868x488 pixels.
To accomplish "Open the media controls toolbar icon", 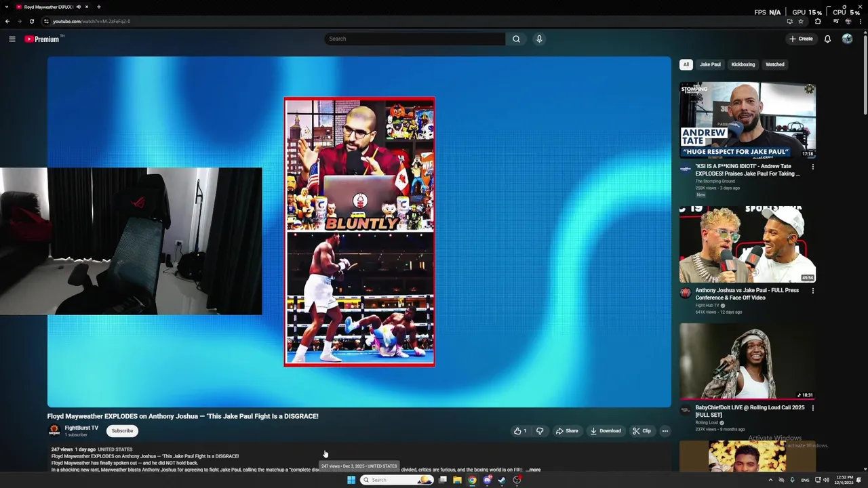I will pyautogui.click(x=836, y=21).
